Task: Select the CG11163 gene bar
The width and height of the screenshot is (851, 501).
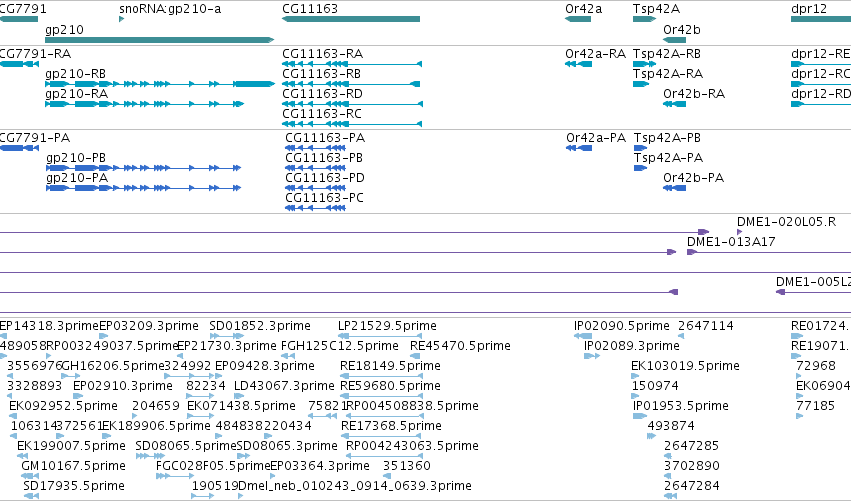Action: pos(351,19)
